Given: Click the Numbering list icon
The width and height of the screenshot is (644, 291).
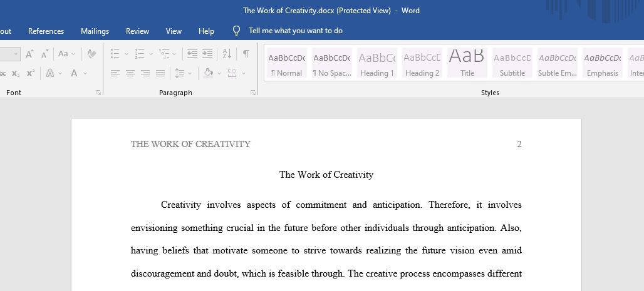Looking at the screenshot, I should tap(140, 54).
